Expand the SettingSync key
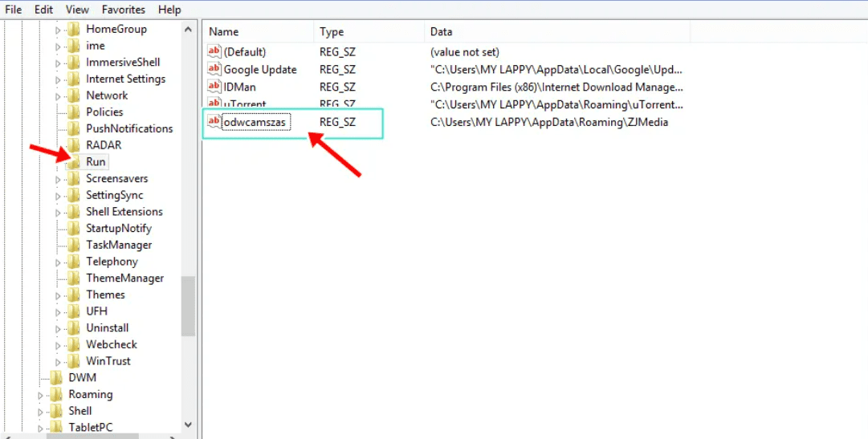Screen dimensions: 868x439 tap(58, 196)
